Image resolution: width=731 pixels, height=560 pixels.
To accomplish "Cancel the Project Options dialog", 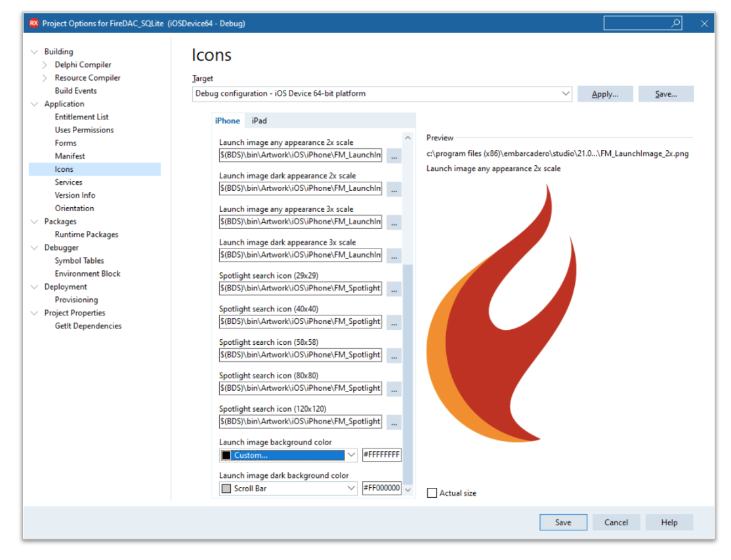I will tap(616, 522).
